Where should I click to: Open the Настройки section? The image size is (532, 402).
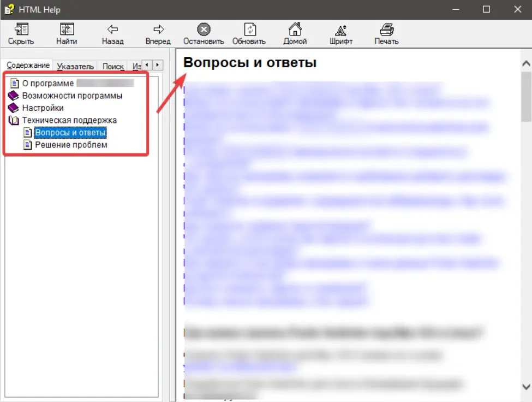tap(43, 108)
